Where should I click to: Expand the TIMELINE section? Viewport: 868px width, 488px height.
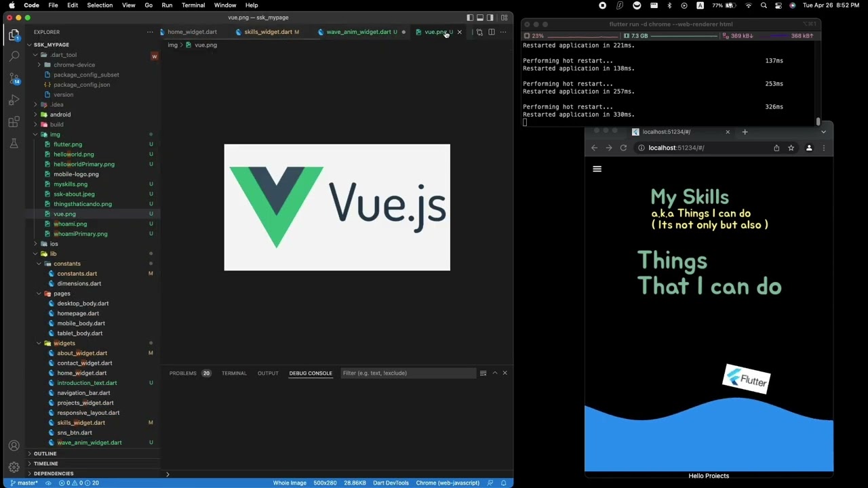(45, 464)
